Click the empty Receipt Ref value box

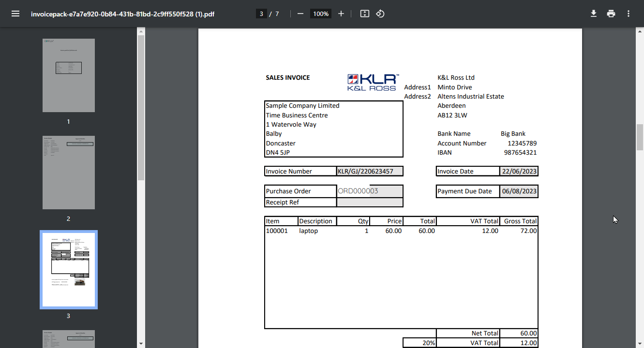point(370,202)
